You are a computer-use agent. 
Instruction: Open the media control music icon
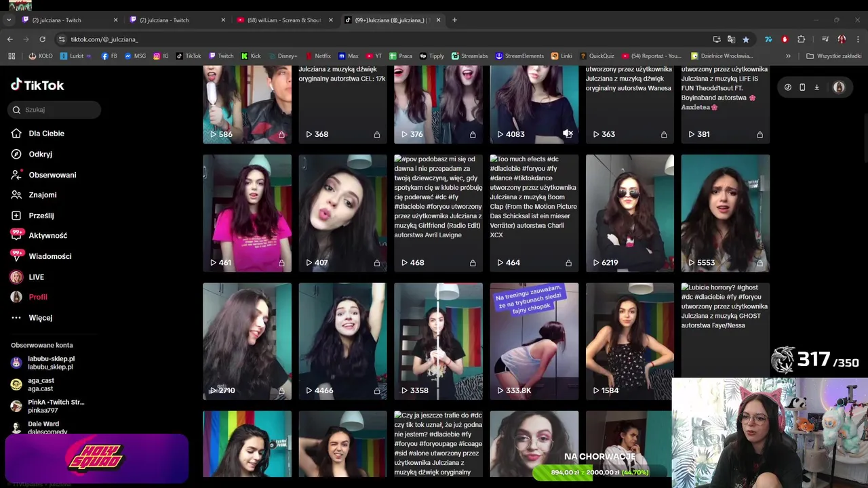825,39
